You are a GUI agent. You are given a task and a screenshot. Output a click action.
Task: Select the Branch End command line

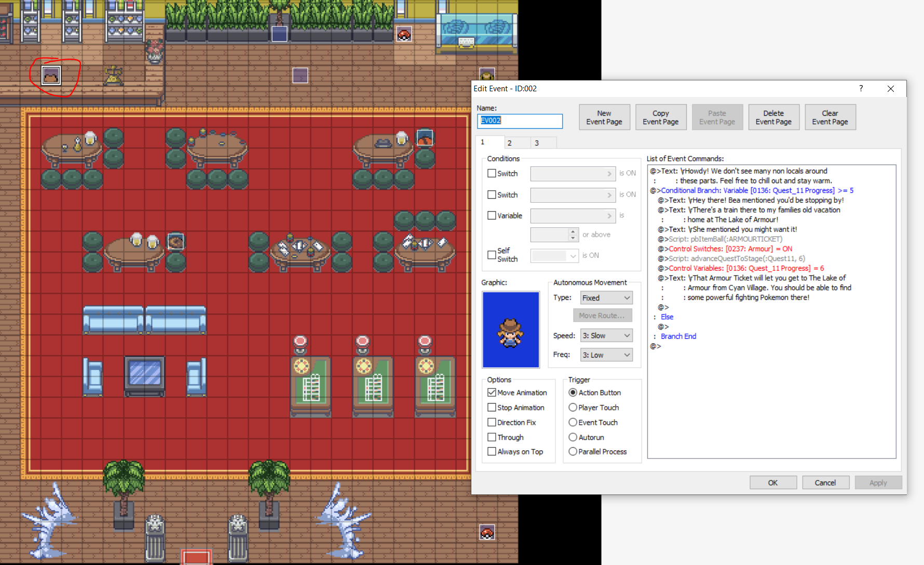click(x=678, y=336)
